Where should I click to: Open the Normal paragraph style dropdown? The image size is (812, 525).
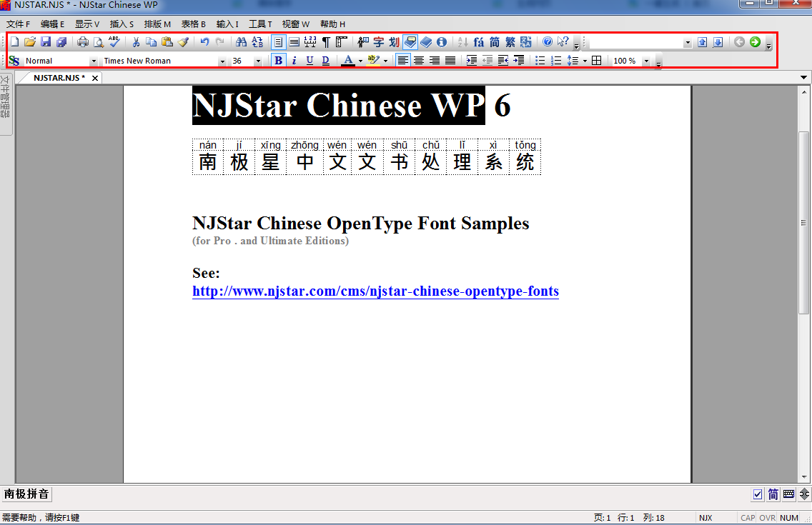tap(93, 61)
